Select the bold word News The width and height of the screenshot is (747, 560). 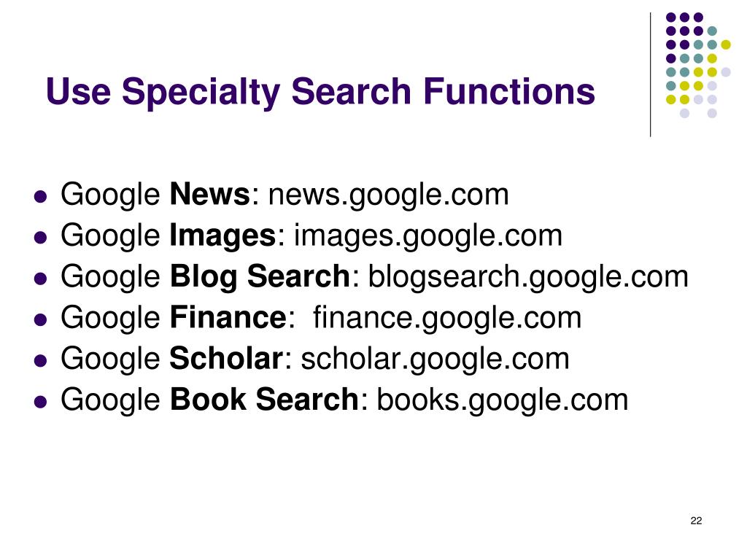209,194
